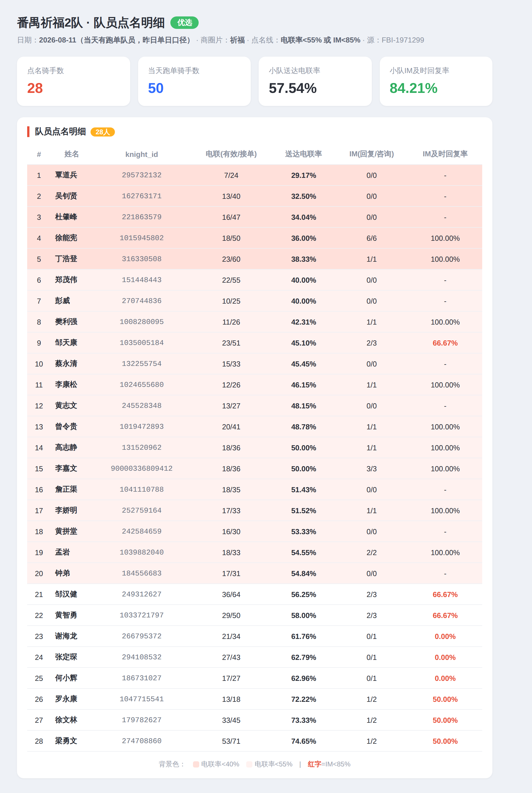Click the 电联(有效/接单) column header
This screenshot has width=532, height=793.
click(x=231, y=154)
